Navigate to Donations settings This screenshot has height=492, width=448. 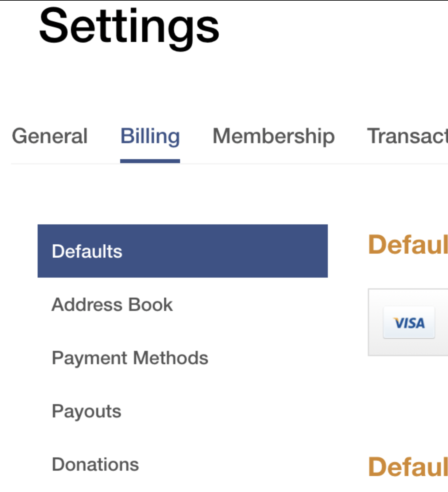[95, 464]
